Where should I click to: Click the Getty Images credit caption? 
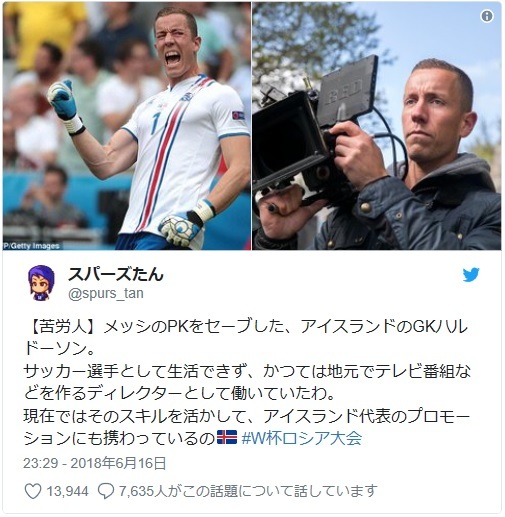[32, 246]
